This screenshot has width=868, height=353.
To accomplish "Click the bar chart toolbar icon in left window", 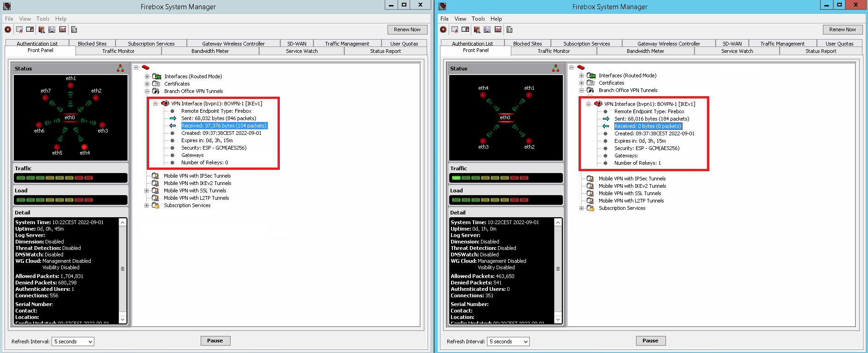I will point(63,29).
